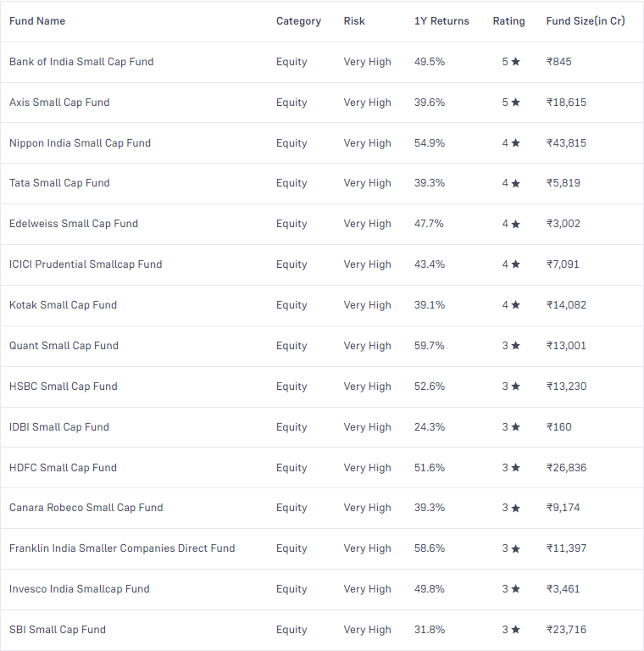Click the rating star for Nippon India Small Cap
The width and height of the screenshot is (644, 651).
(x=515, y=143)
